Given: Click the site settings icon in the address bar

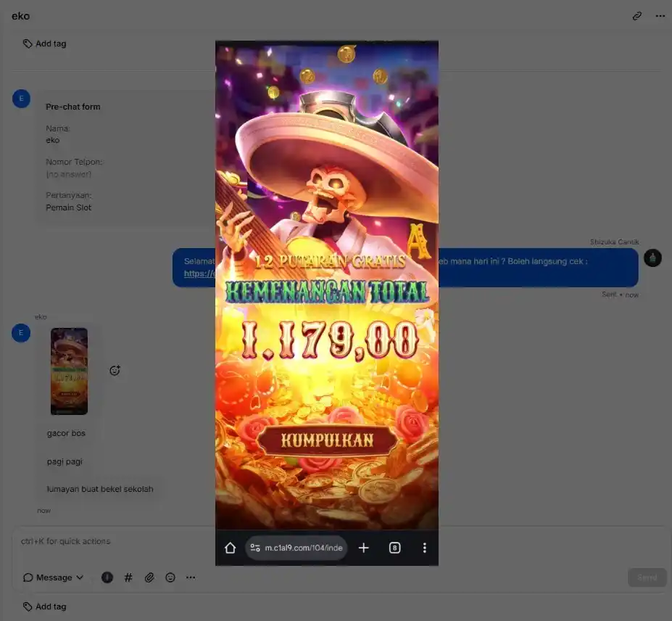Looking at the screenshot, I should 255,548.
